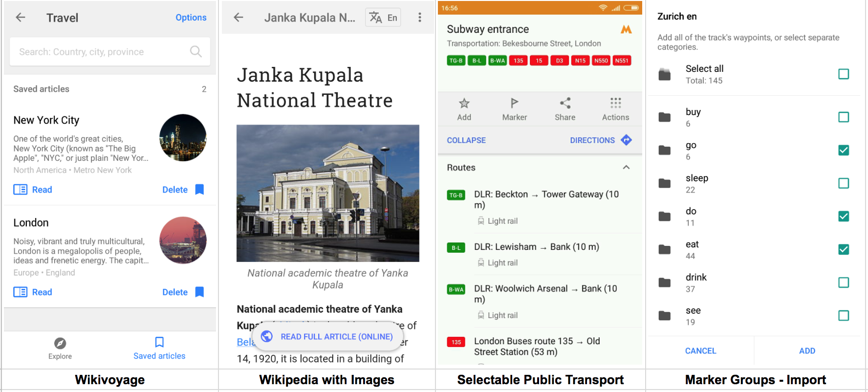The height and width of the screenshot is (392, 868).
Task: Open the three-dot overflow menu
Action: pos(419,18)
